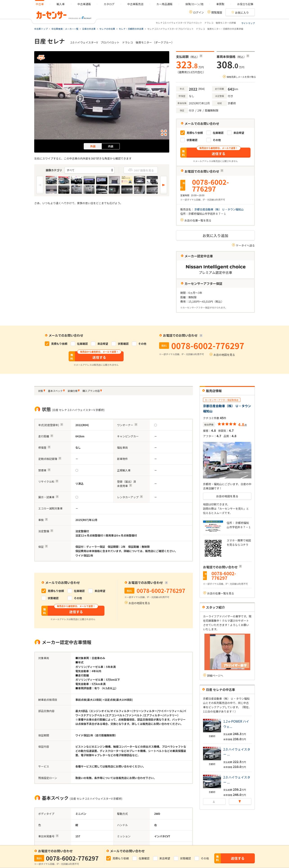Image resolution: width=289 pixels, height=868 pixels.
Task: Click the previous arrow of the thumbnail carousel
Action: [40, 185]
